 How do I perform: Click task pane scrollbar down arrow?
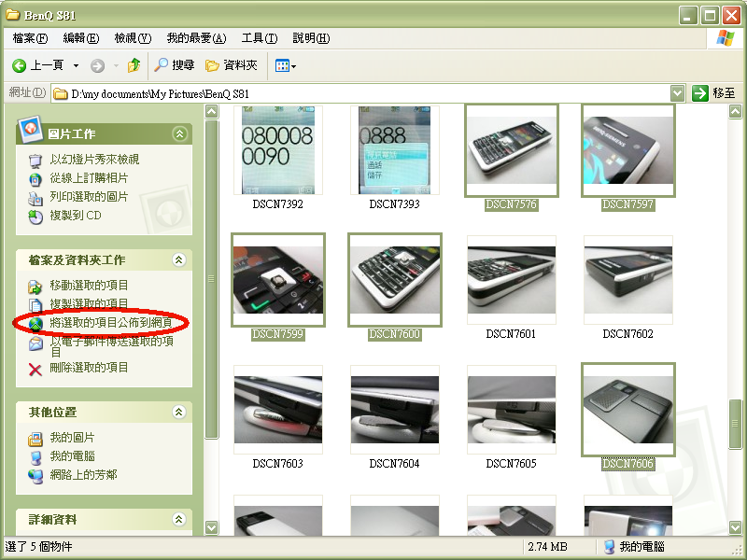tap(212, 527)
